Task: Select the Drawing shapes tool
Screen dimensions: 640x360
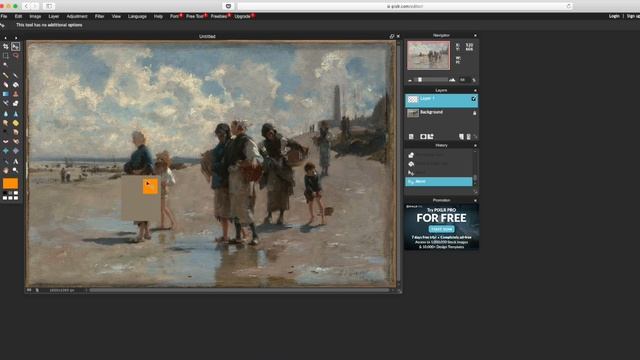Action: (x=16, y=104)
